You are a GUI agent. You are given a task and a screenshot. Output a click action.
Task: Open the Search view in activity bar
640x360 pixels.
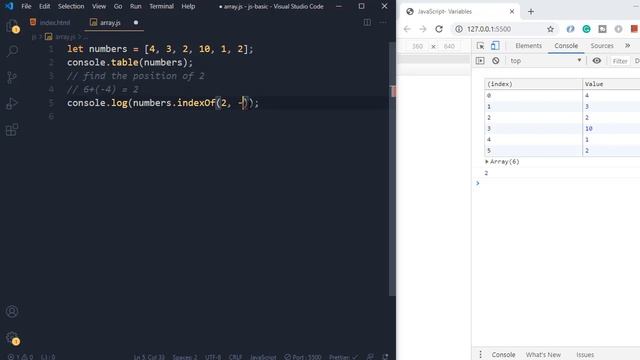(x=12, y=51)
